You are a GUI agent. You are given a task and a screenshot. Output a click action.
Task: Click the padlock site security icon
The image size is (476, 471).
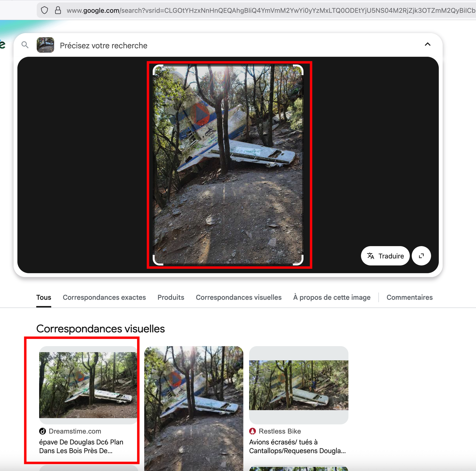point(58,10)
